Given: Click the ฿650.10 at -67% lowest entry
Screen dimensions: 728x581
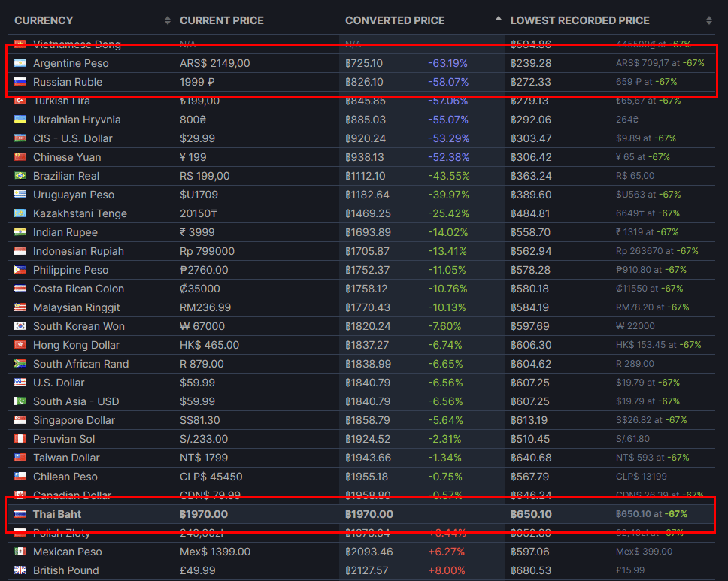Looking at the screenshot, I should pos(651,514).
